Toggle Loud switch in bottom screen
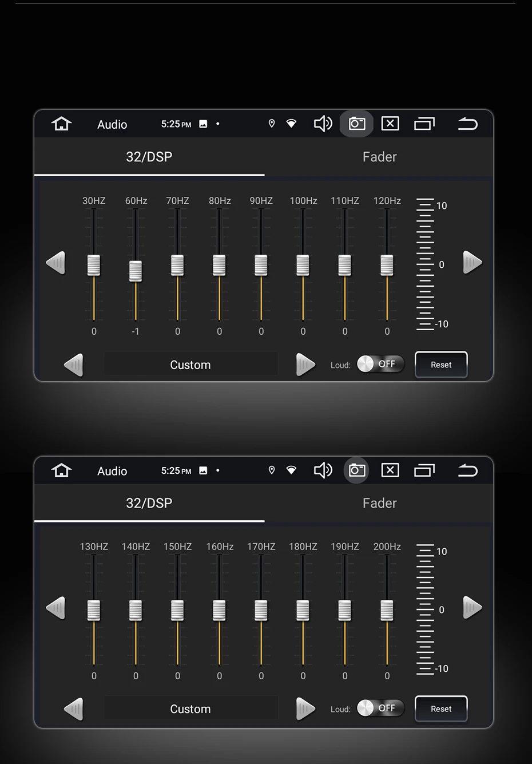This screenshot has width=532, height=764. pos(380,708)
